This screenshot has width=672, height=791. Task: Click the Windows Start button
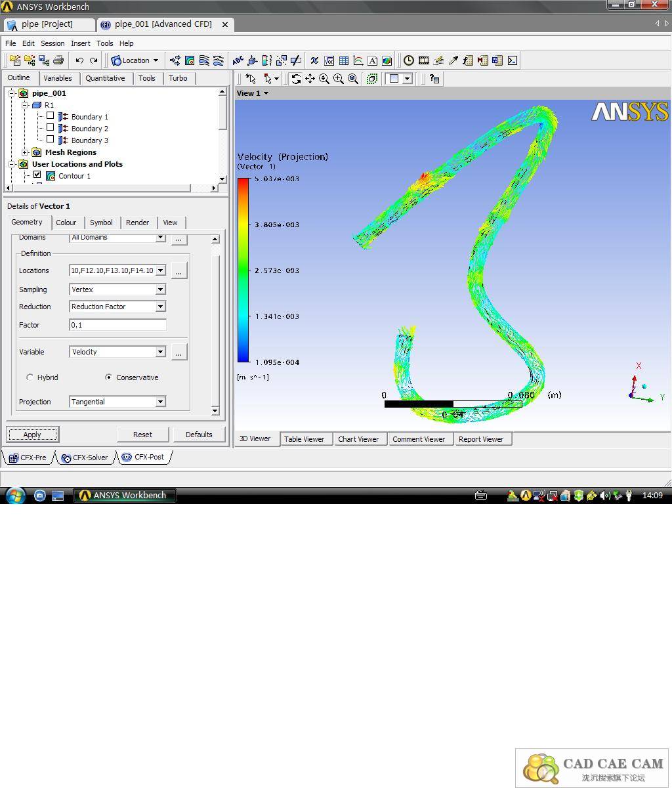[x=14, y=495]
